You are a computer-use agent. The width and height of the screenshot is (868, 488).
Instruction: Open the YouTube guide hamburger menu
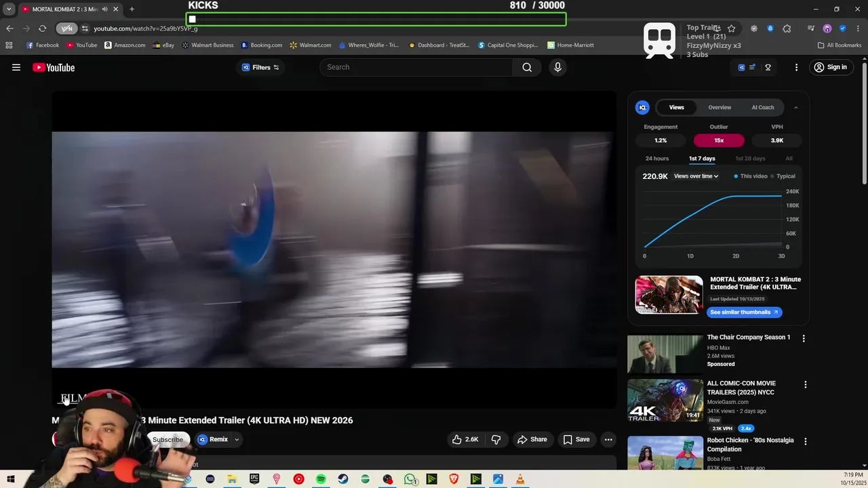(x=16, y=67)
